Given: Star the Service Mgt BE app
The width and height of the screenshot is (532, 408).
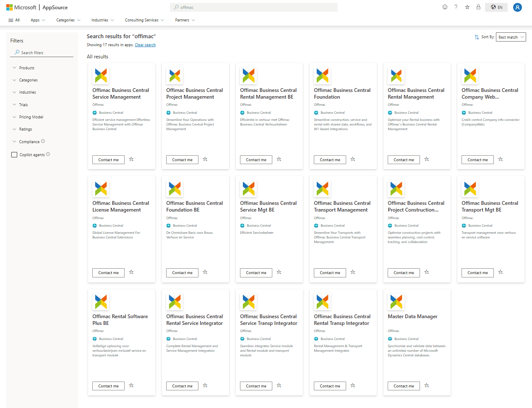Looking at the screenshot, I should click(279, 272).
